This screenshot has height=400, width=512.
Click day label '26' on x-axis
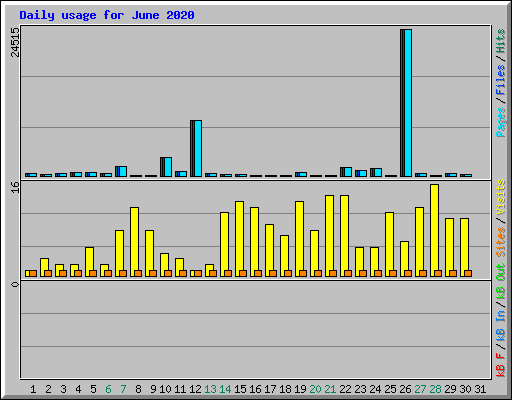(405, 389)
